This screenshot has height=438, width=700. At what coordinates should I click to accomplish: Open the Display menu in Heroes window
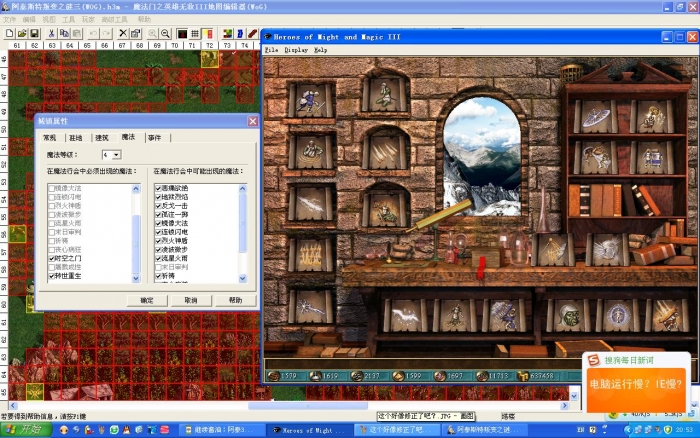296,50
